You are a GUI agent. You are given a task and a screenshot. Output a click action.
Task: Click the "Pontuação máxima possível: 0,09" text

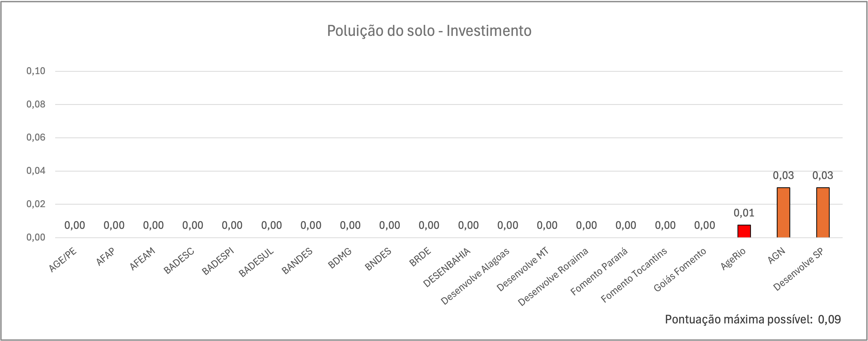point(753,319)
